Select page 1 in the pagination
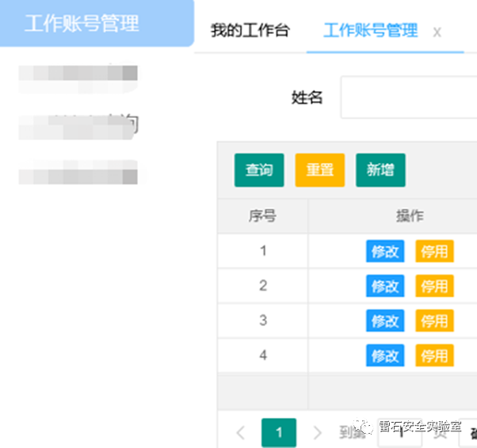477x448 pixels. [x=279, y=432]
